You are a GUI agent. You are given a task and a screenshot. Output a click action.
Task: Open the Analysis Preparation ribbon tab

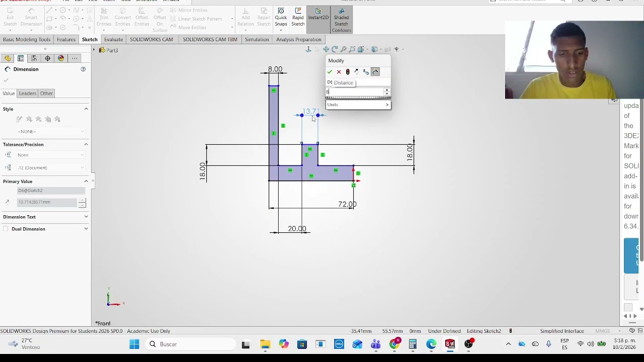(298, 39)
